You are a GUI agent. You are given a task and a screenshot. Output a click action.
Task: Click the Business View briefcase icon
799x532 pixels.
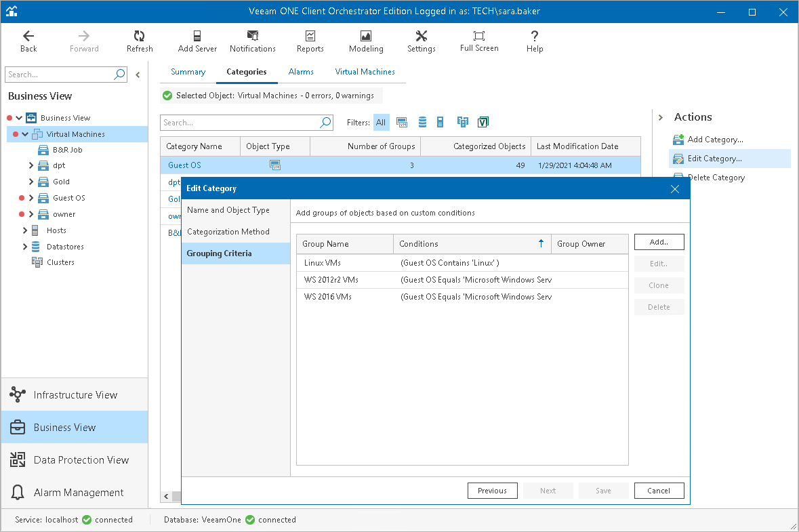point(18,427)
